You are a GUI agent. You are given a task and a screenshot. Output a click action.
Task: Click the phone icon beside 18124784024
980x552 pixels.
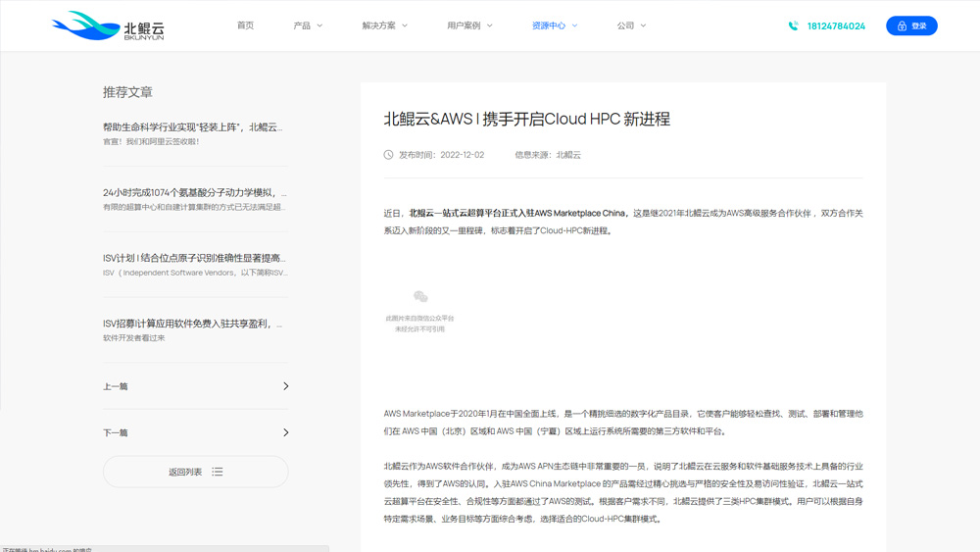tap(793, 25)
